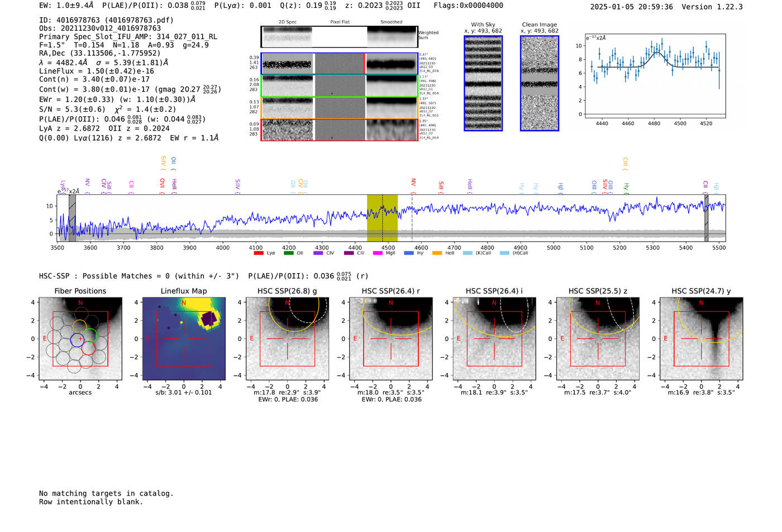
Task: Click the Clean Image cutout
Action: [x=540, y=83]
